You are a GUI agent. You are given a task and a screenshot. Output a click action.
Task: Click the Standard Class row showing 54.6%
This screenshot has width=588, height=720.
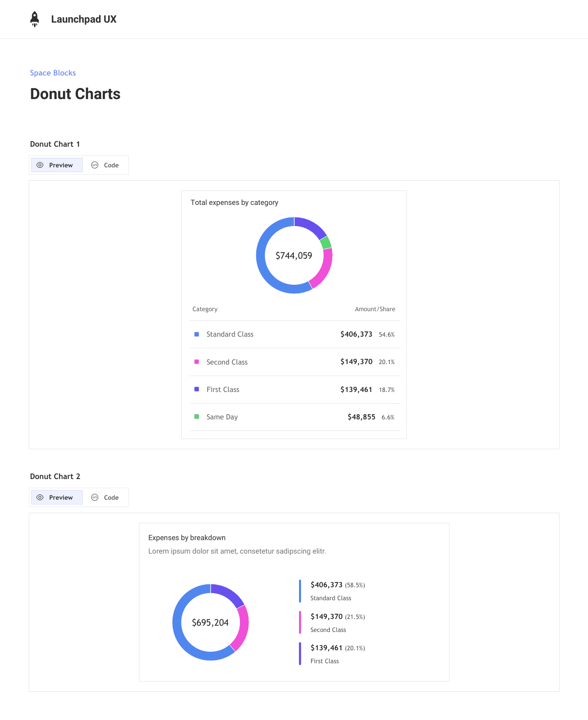coord(295,334)
